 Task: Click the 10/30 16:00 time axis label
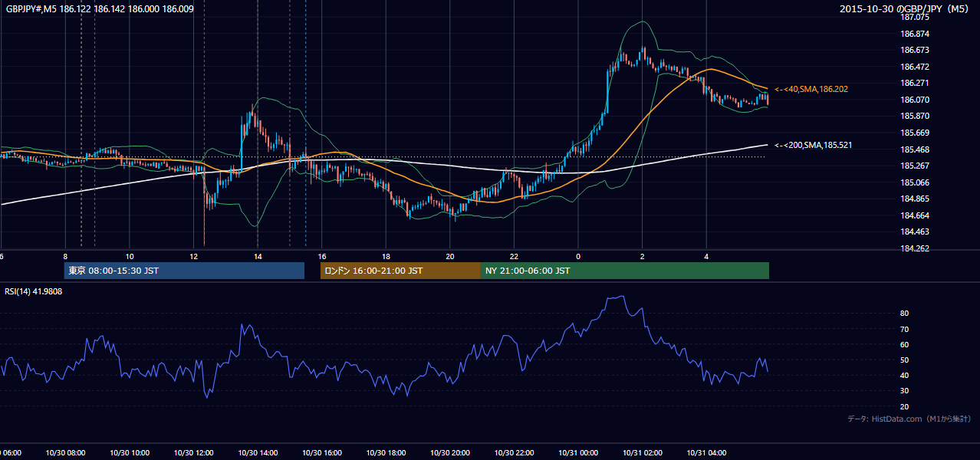(x=322, y=453)
